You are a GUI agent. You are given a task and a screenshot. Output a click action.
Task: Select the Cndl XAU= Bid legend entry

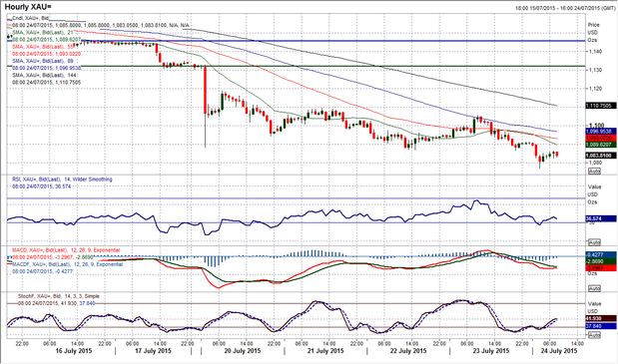[30, 18]
